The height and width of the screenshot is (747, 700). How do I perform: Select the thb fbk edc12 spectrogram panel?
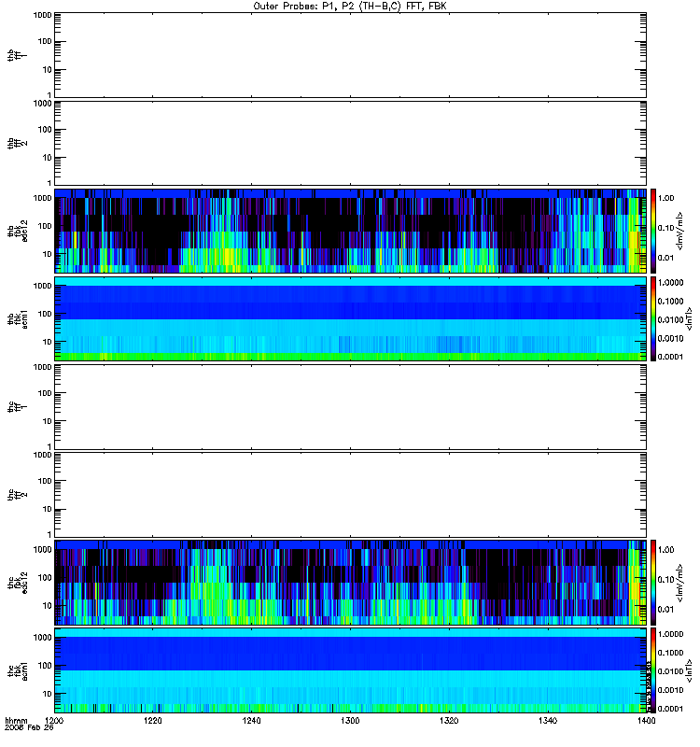pyautogui.click(x=351, y=231)
